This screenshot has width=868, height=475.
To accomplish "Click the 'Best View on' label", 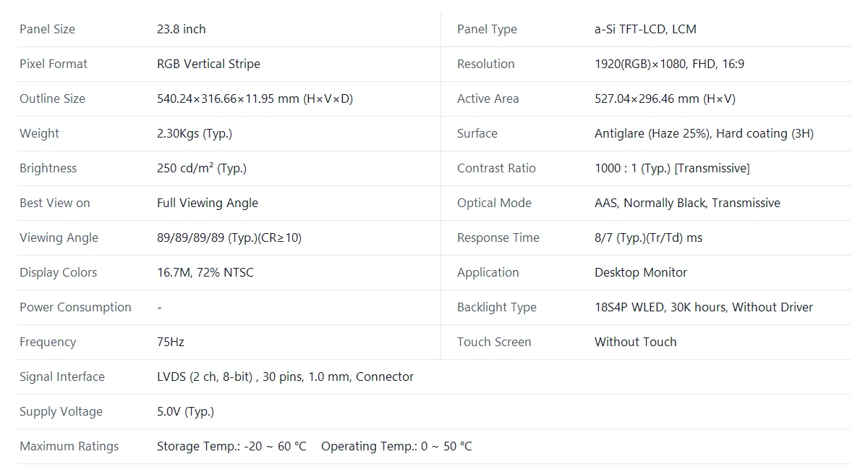I will click(x=55, y=203).
